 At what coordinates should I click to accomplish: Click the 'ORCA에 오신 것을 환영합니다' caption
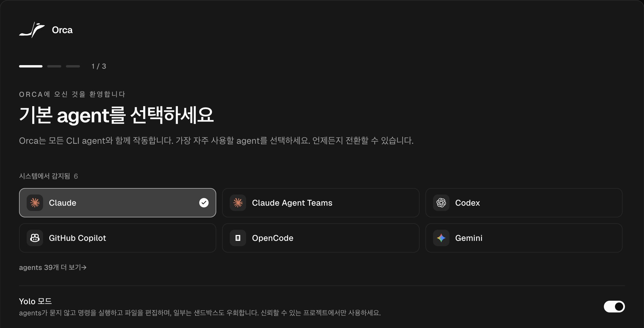(72, 94)
